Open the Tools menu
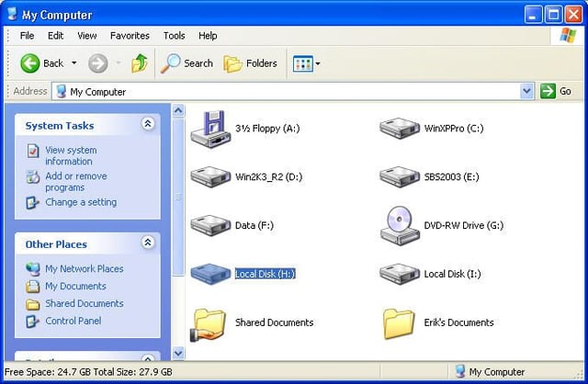The height and width of the screenshot is (384, 588). (174, 36)
